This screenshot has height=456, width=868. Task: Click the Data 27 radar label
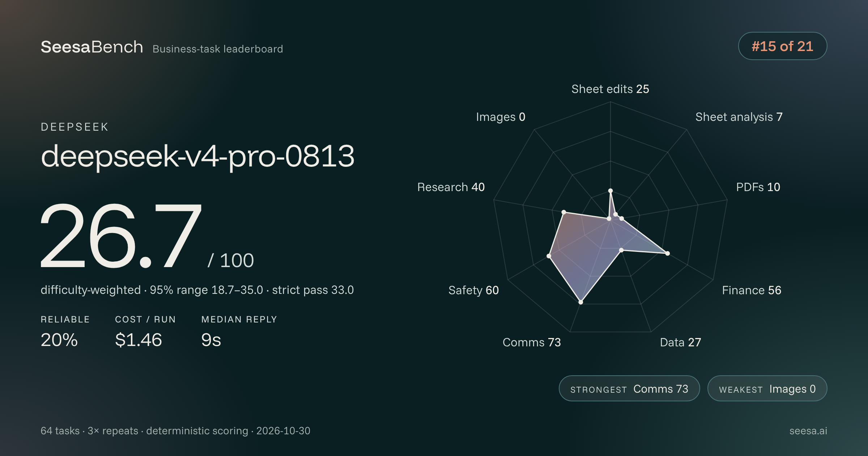tap(680, 342)
